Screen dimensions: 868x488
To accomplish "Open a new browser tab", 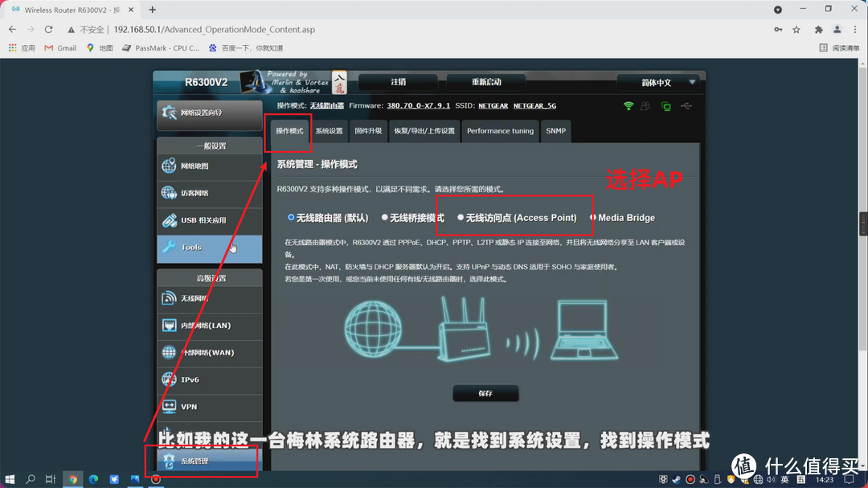I will [152, 10].
